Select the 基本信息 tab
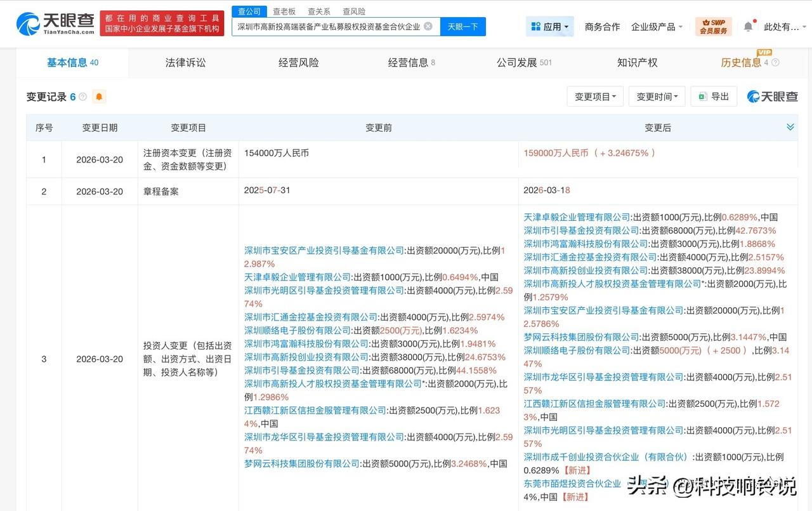 (72, 62)
